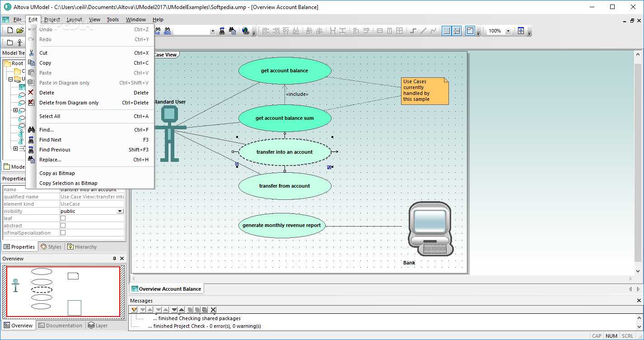Image resolution: width=644 pixels, height=340 pixels.
Task: Open Replace... dialog from menu
Action: click(90, 160)
